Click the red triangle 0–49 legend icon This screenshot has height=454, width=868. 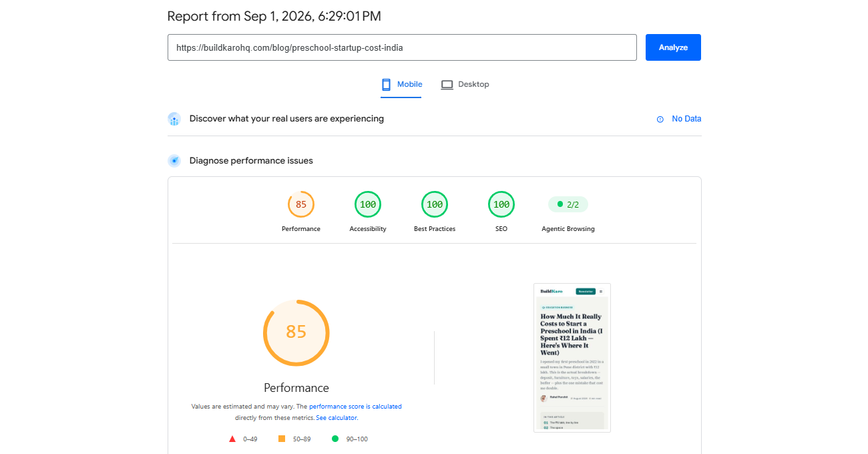click(x=232, y=439)
